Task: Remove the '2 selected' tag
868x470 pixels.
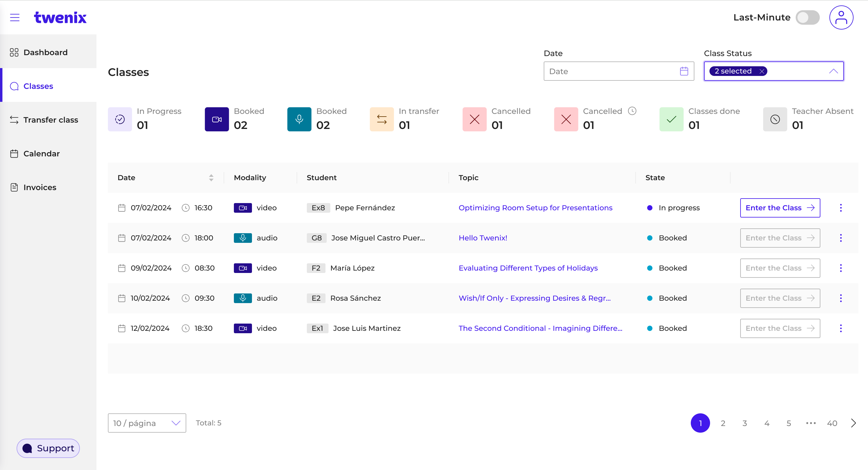Action: [x=762, y=71]
